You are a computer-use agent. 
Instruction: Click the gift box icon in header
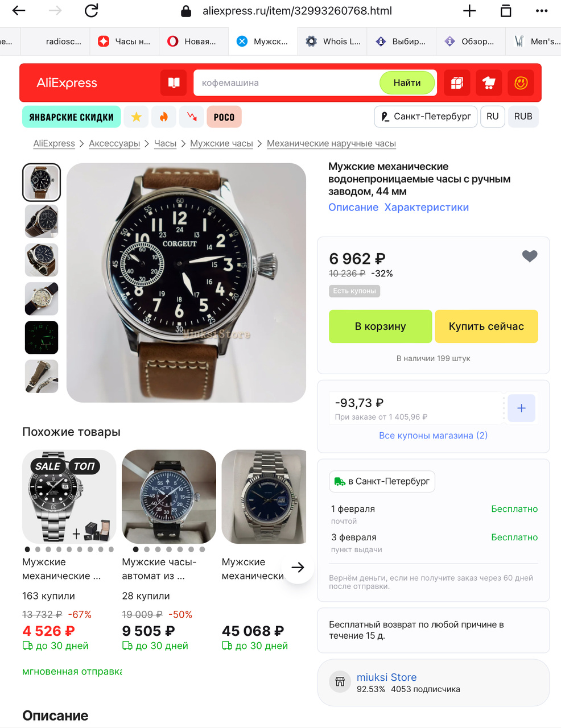(457, 83)
